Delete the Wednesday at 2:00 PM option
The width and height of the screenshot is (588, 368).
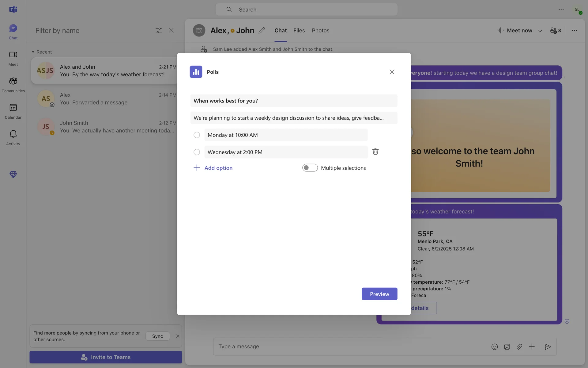pos(375,151)
